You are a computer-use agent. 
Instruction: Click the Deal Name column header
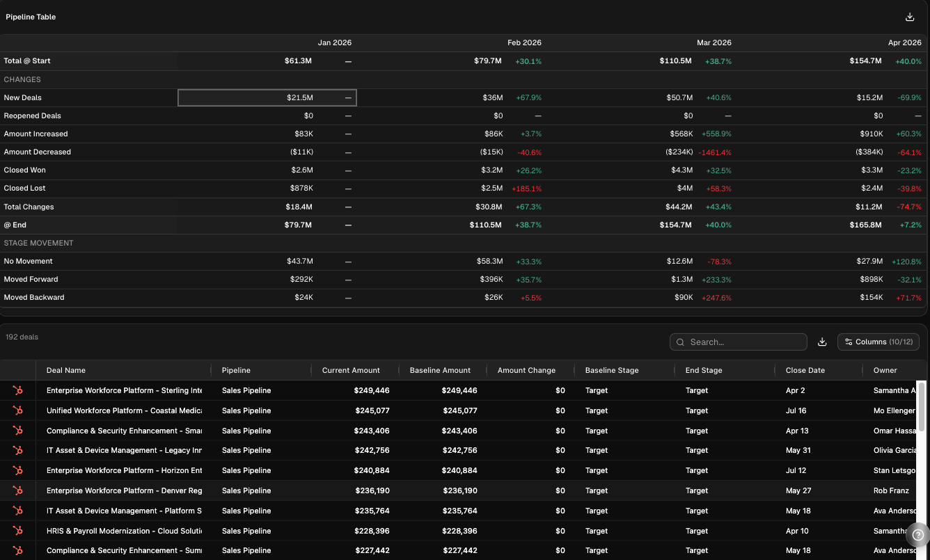66,370
